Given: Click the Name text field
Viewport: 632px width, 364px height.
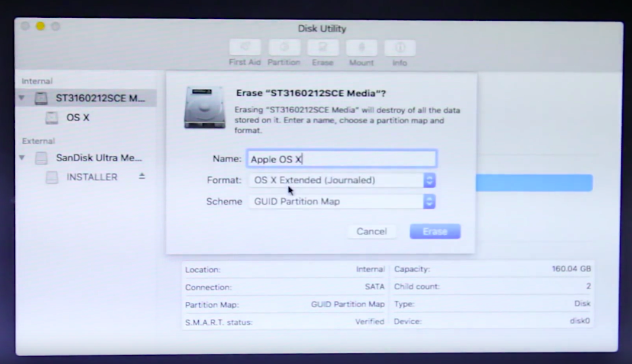Looking at the screenshot, I should tap(341, 159).
